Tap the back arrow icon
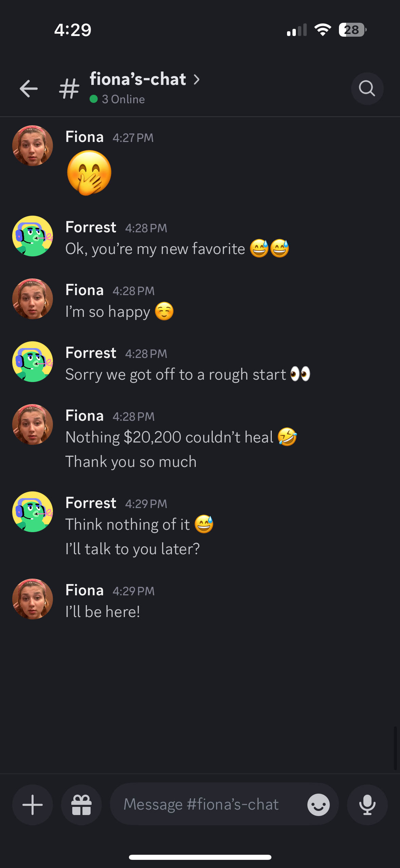 28,89
